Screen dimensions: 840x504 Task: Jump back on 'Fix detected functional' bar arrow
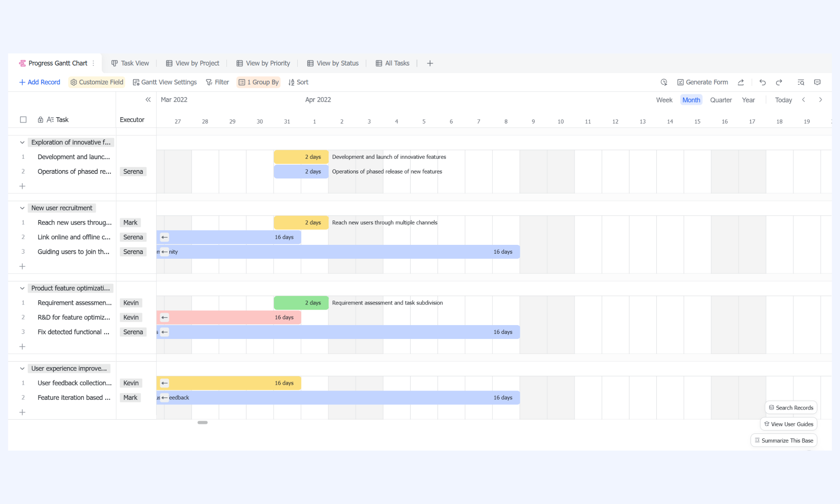click(x=165, y=332)
